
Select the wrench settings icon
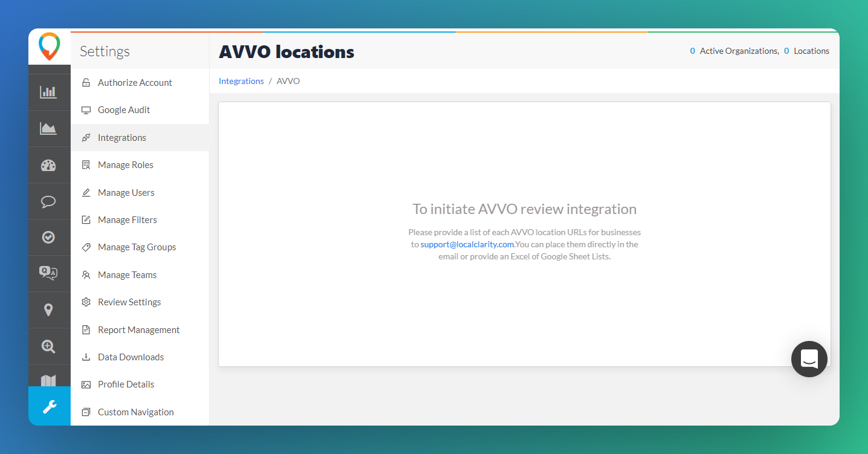pyautogui.click(x=49, y=406)
